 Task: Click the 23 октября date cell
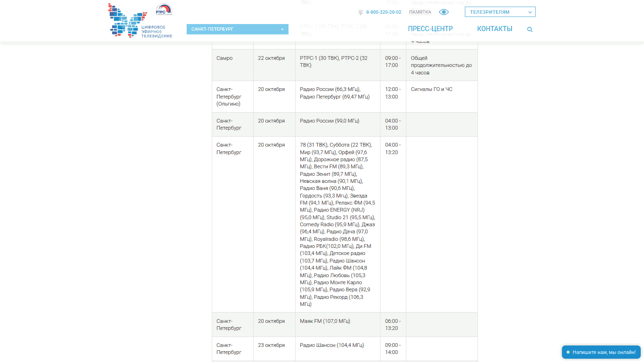click(274, 349)
